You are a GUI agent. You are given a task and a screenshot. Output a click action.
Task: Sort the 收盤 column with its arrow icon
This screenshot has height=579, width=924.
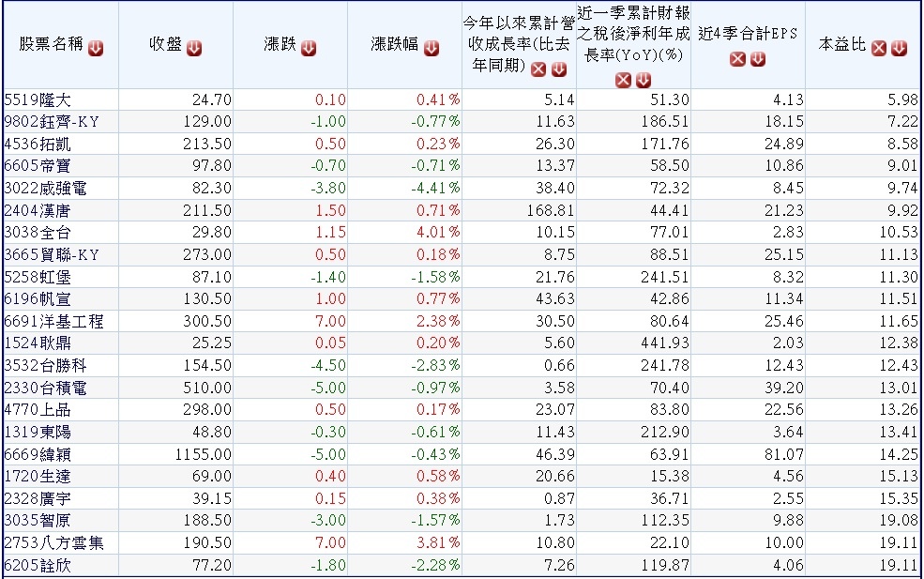tap(194, 49)
